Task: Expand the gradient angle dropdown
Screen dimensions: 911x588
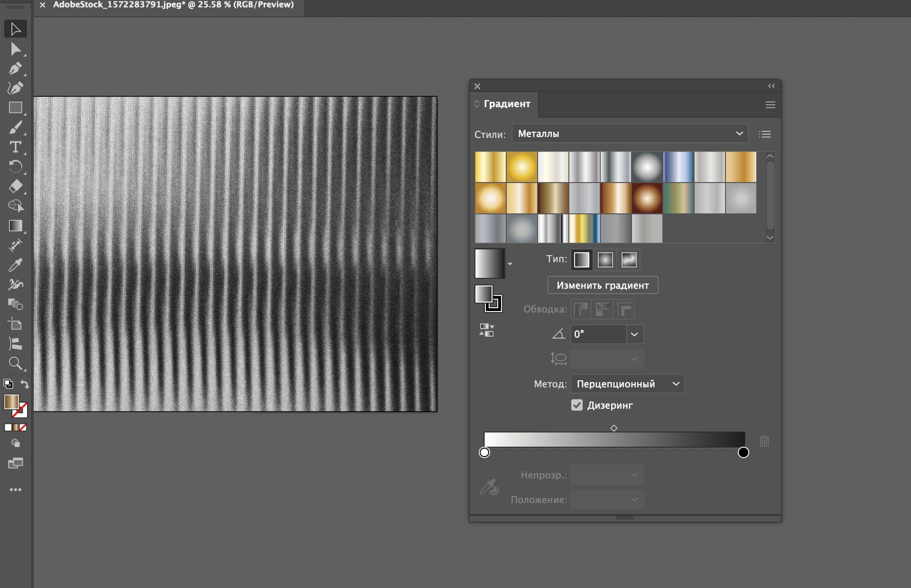Action: [x=634, y=334]
